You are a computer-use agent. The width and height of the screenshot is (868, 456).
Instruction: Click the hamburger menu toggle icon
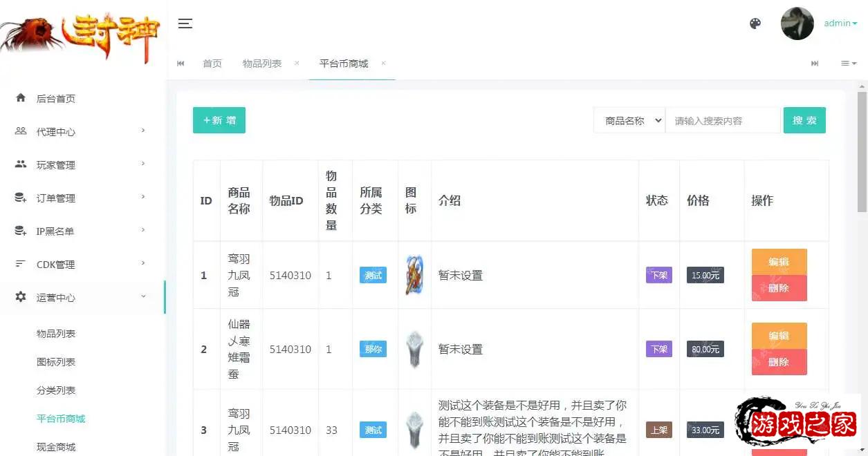[x=185, y=23]
